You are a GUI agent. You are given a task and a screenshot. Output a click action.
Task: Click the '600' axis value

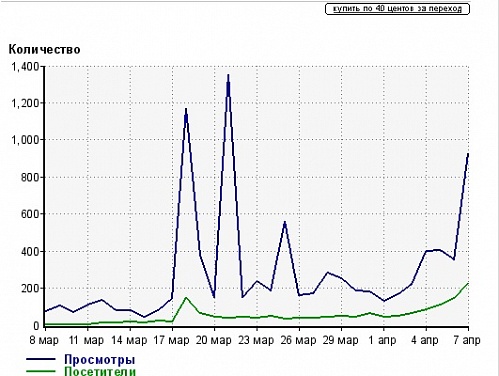(30, 214)
